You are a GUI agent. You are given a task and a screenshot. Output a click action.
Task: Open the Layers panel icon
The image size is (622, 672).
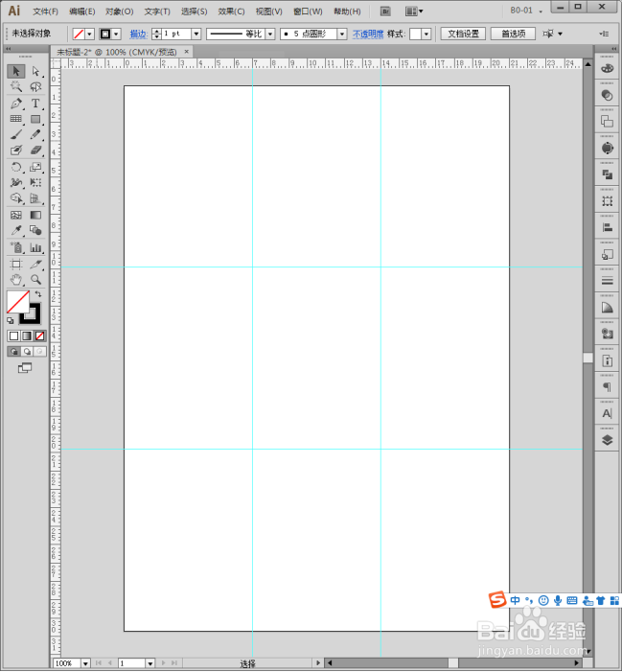point(607,440)
